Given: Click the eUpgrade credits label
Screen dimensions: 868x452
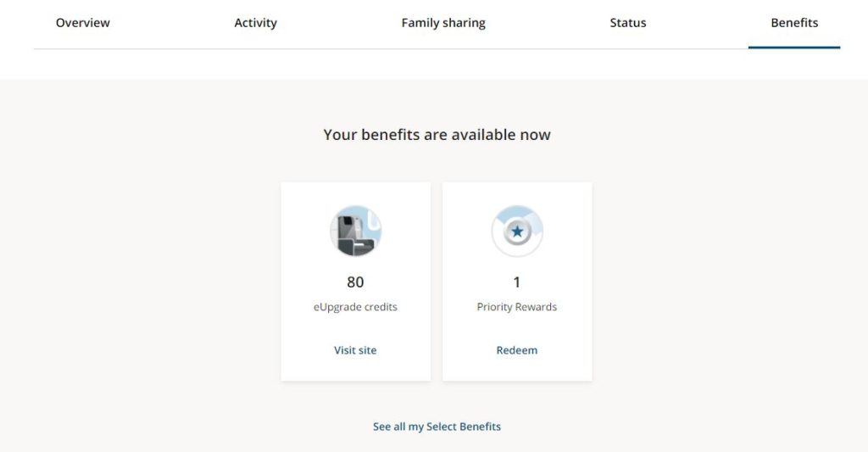Looking at the screenshot, I should [355, 307].
